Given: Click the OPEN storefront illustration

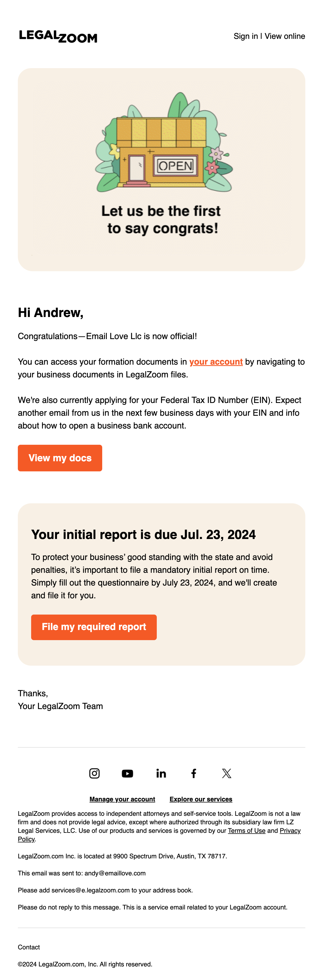Looking at the screenshot, I should pos(164,142).
